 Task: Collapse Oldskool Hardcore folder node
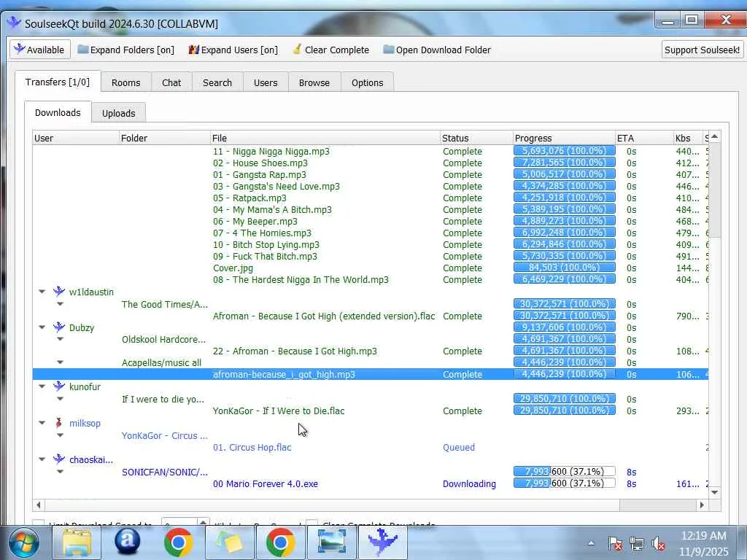click(x=60, y=338)
